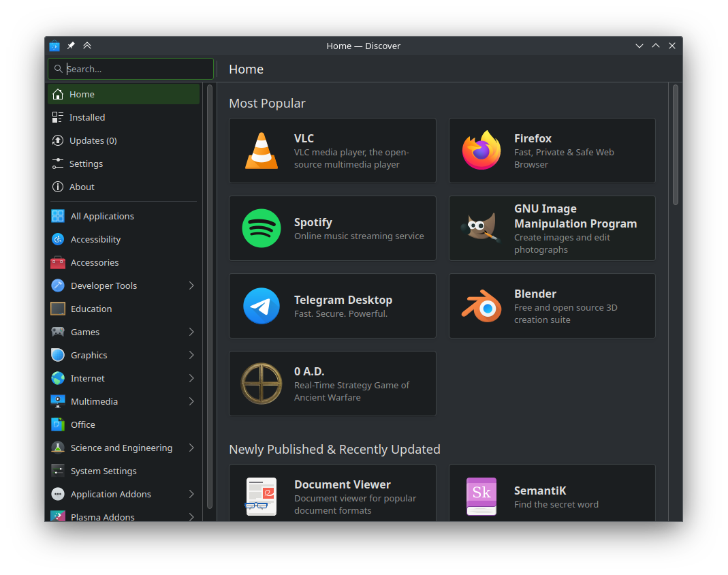Image resolution: width=728 pixels, height=575 pixels.
Task: Click the Firefox logo icon
Action: 481,151
